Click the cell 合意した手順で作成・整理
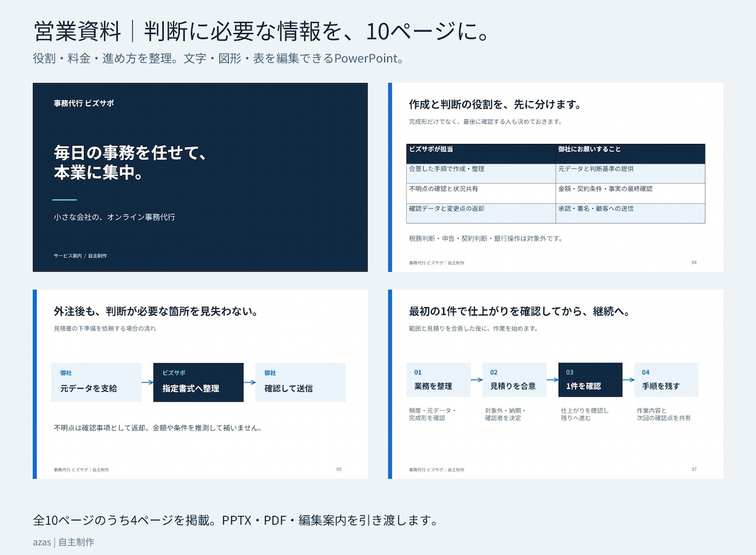This screenshot has height=555, width=756. 481,173
